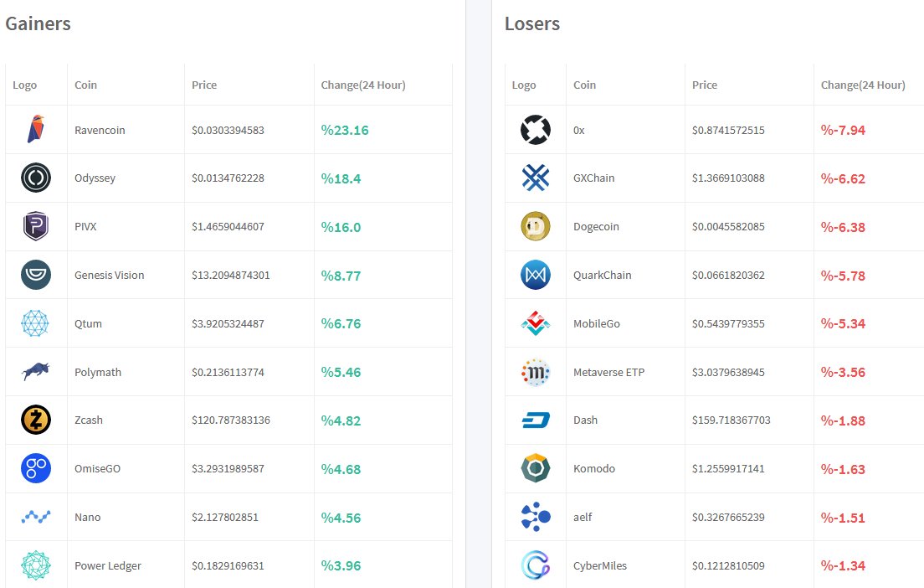Select the QuarkChain logo
924x588 pixels.
coord(536,275)
